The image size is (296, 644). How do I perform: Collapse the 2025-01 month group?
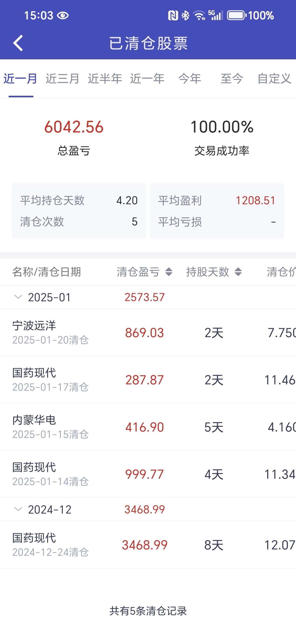point(18,297)
